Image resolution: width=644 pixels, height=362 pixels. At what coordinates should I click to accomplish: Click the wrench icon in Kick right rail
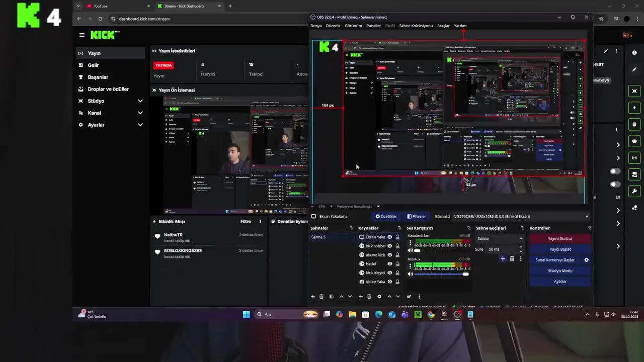tap(634, 191)
